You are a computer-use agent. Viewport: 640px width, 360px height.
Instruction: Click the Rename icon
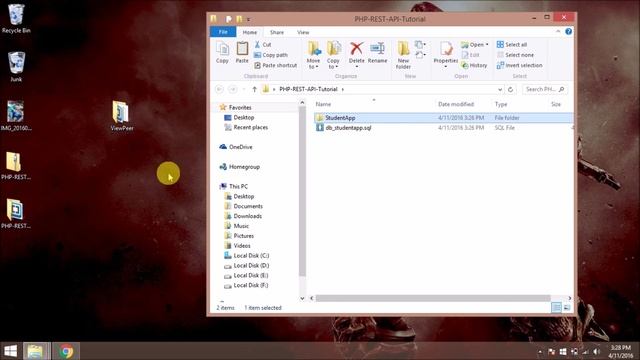point(377,49)
